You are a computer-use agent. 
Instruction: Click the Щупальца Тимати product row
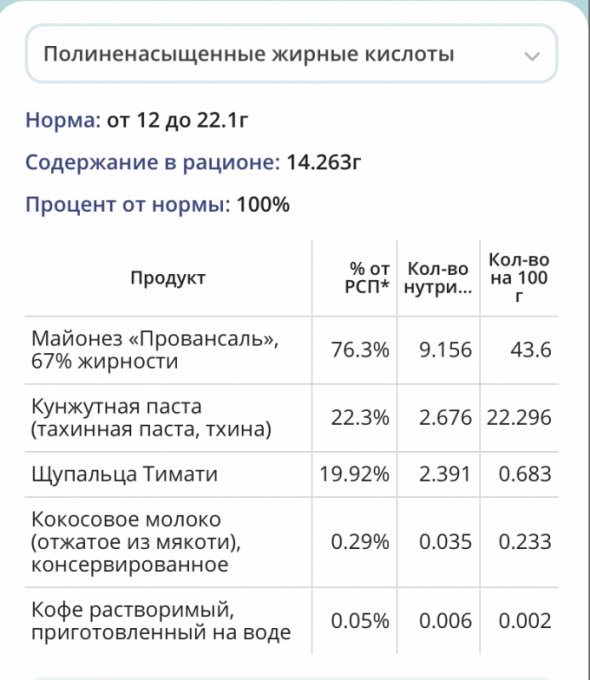point(291,474)
